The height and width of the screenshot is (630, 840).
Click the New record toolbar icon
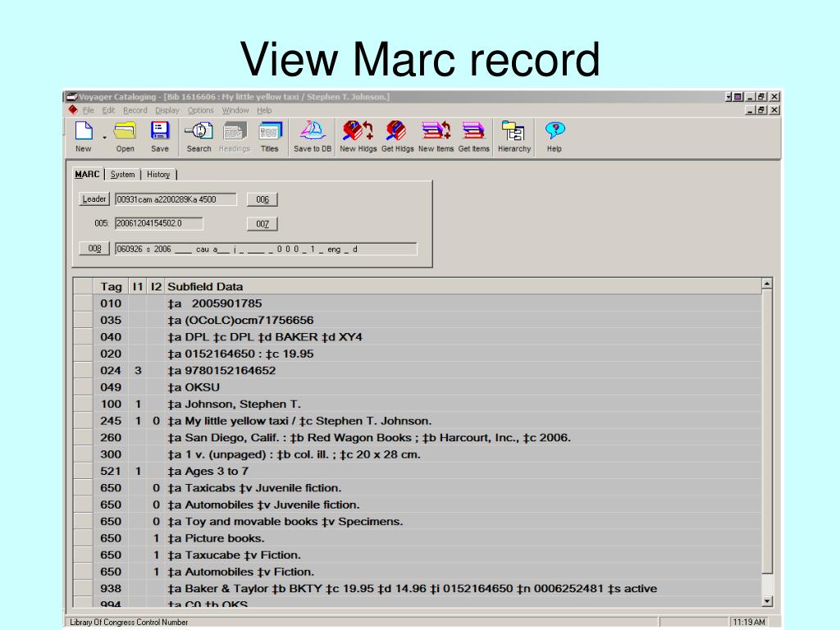pyautogui.click(x=84, y=130)
